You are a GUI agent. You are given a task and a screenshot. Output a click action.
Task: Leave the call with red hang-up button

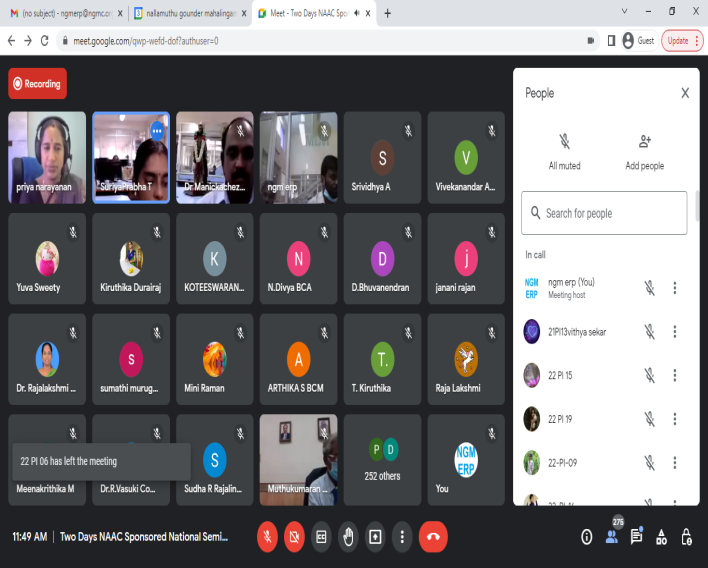point(433,536)
